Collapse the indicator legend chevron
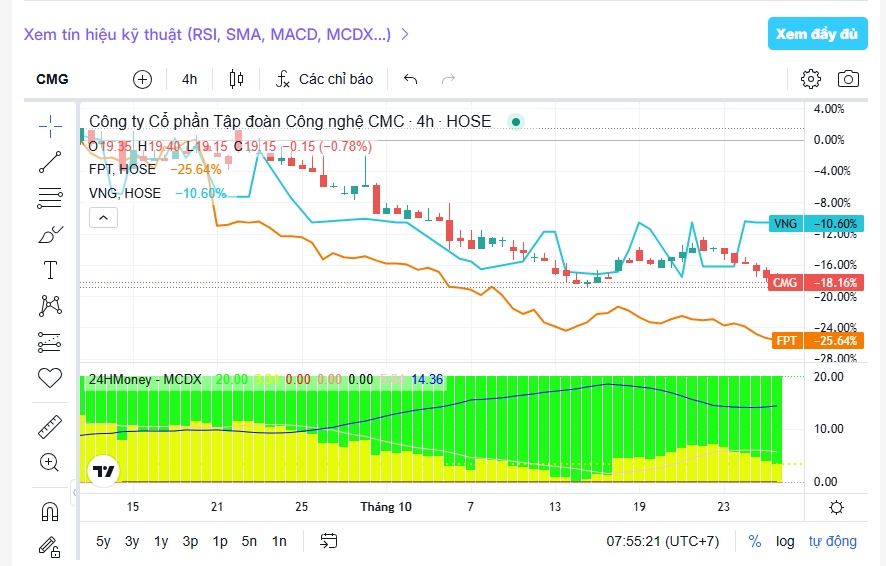This screenshot has height=566, width=886. coord(103,217)
